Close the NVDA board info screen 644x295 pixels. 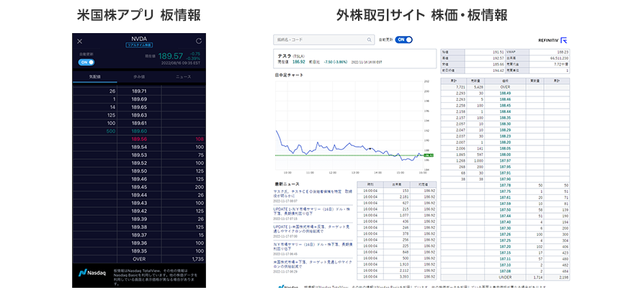(x=79, y=41)
